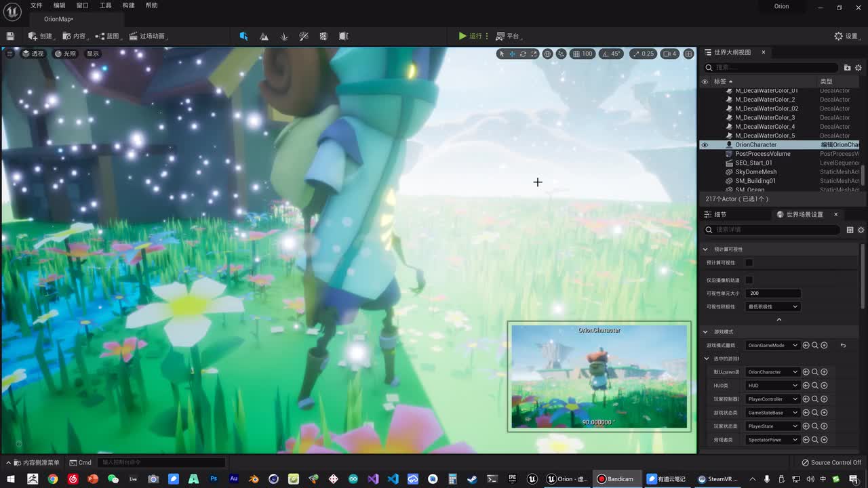The height and width of the screenshot is (488, 868).
Task: Open the 透视 (Perspective) view mode menu
Action: pyautogui.click(x=33, y=54)
